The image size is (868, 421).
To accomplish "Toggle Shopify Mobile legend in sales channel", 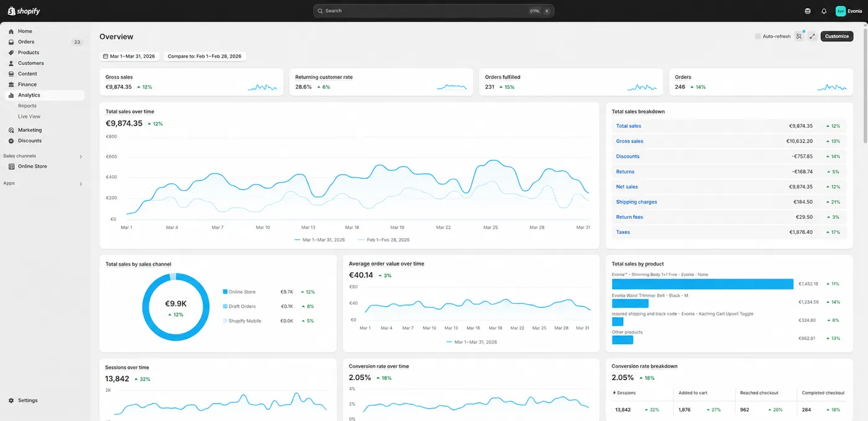I will [x=242, y=321].
